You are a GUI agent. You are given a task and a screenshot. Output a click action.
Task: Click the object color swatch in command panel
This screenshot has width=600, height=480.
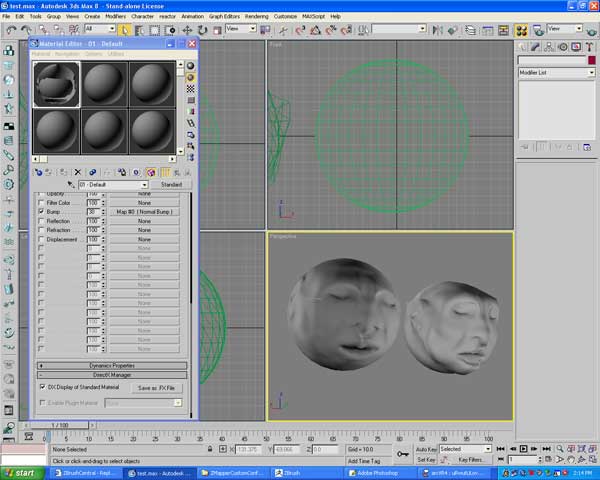point(592,60)
